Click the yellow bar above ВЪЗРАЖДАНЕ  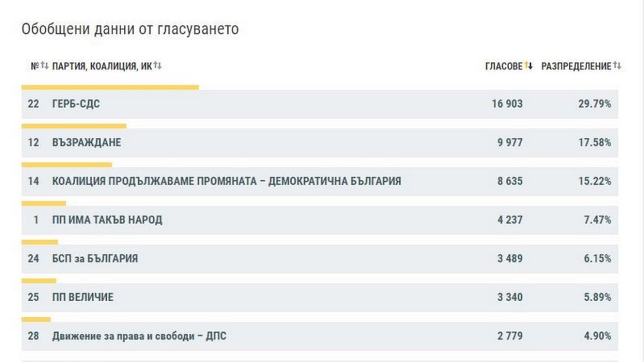pos(74,126)
